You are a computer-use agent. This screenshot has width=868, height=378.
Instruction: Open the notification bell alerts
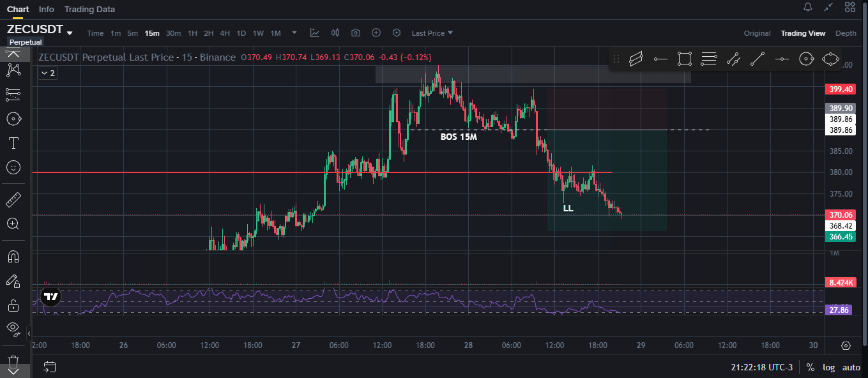click(x=808, y=7)
